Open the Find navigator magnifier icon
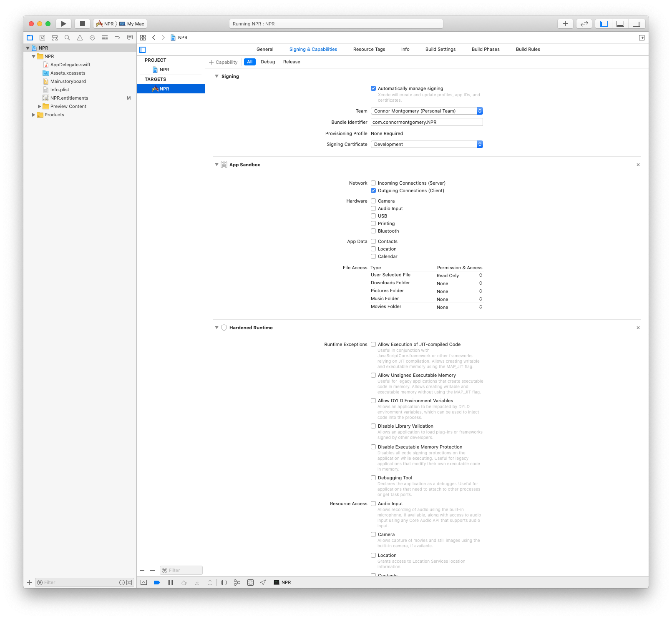 (67, 38)
